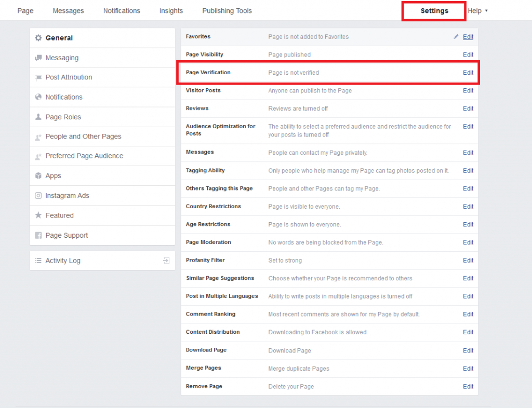532x408 pixels.
Task: Click 'Page is visible to everyone.' text
Action: 304,207
